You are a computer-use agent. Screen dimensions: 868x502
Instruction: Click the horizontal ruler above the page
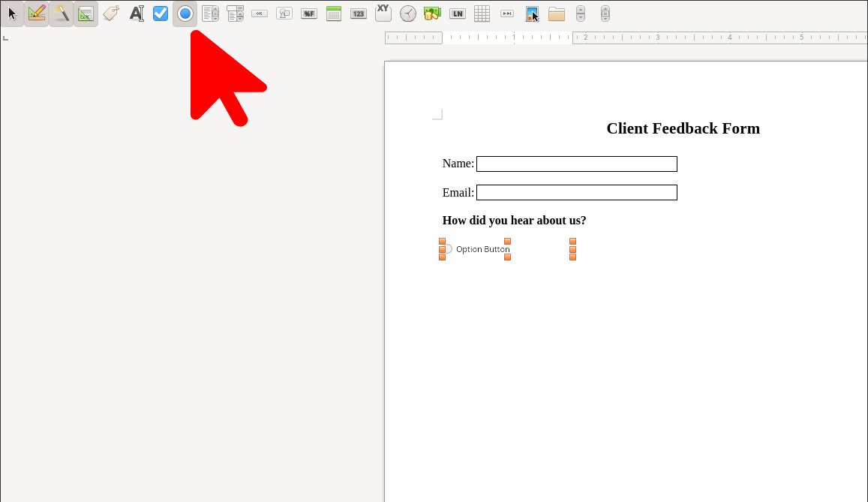point(626,38)
